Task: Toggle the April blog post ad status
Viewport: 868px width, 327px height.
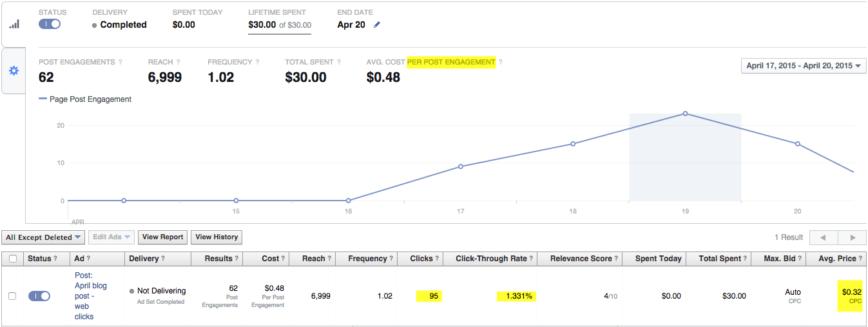Action: point(39,296)
